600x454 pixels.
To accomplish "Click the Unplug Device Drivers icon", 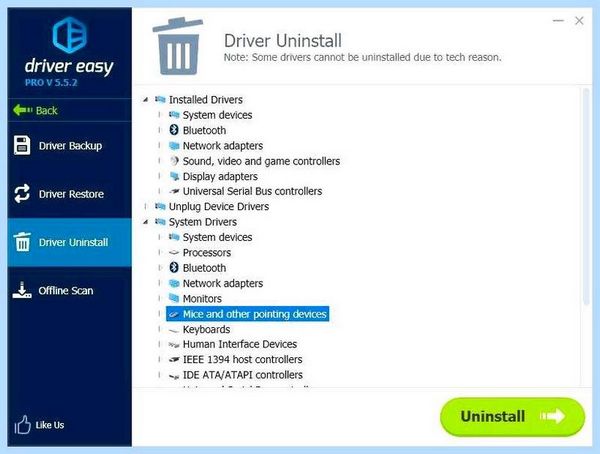I will [160, 206].
